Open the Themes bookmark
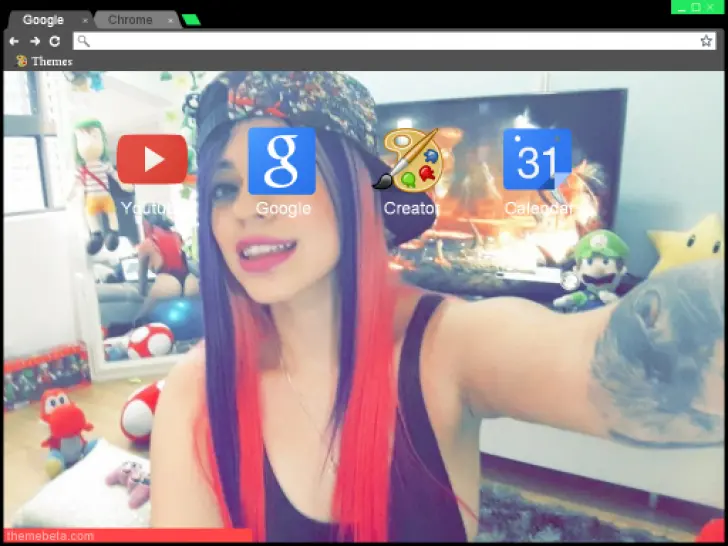The height and width of the screenshot is (546, 728). tap(44, 61)
